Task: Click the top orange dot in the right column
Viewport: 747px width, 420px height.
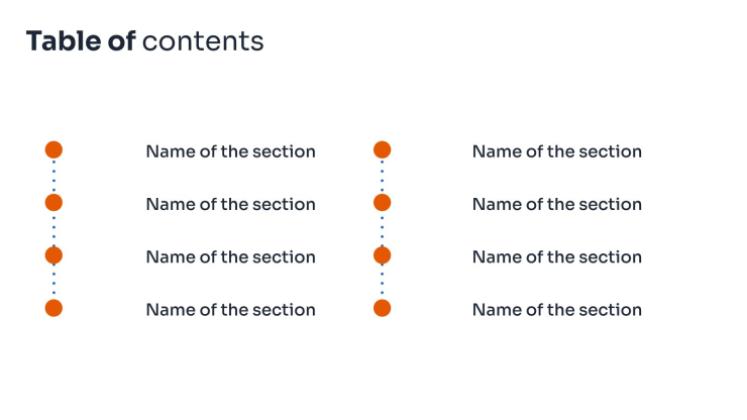Action: coord(382,150)
